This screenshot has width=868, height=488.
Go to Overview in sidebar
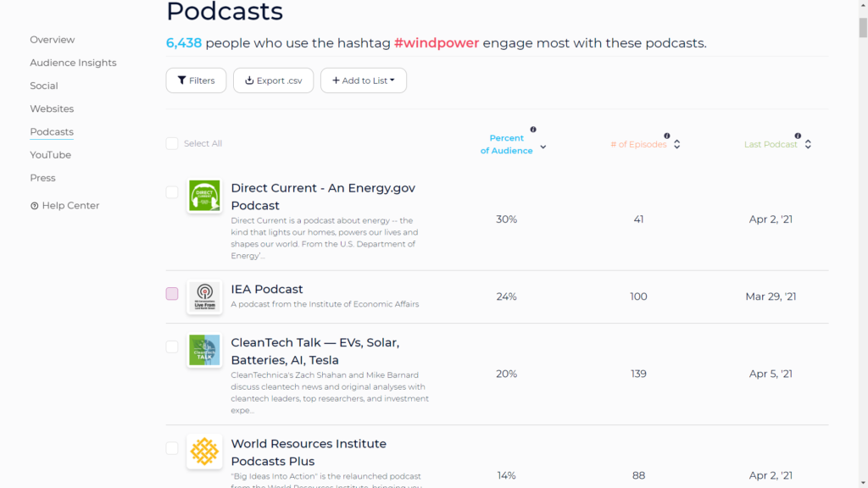pos(52,40)
